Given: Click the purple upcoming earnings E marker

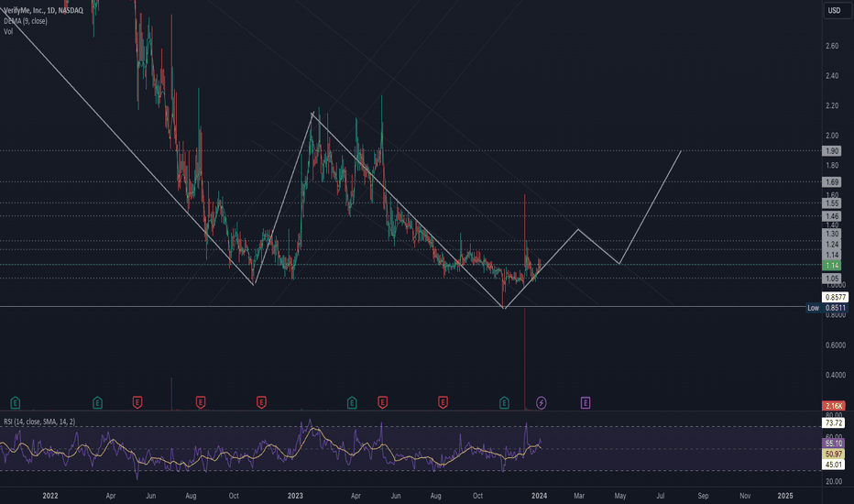Looking at the screenshot, I should [x=586, y=402].
